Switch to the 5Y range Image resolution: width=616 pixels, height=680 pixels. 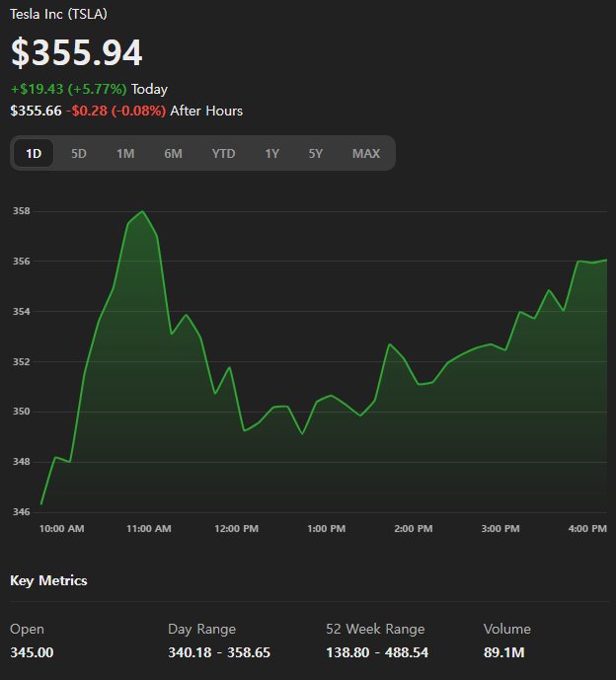(315, 154)
